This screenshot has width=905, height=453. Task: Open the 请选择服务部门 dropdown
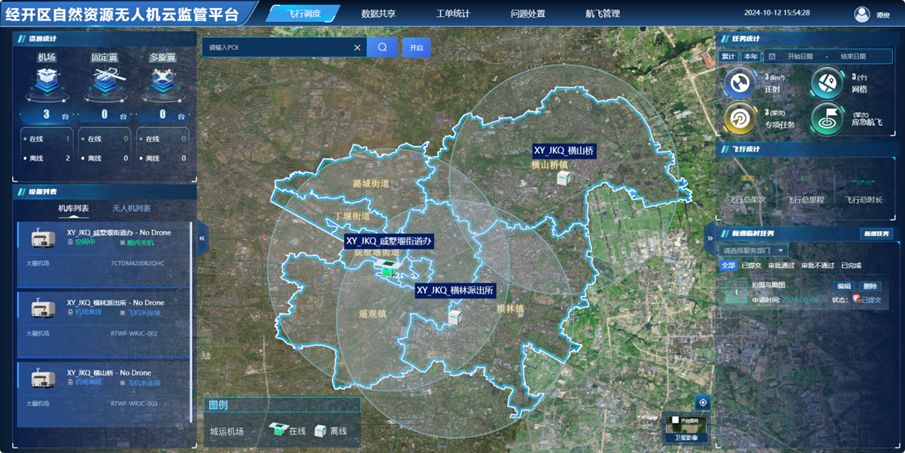753,250
